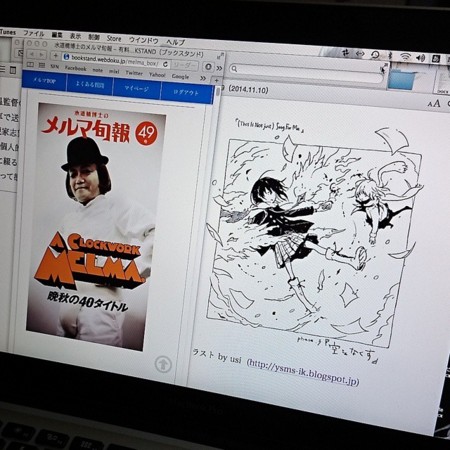This screenshot has height=450, width=450.
Task: Open the note bookmark
Action: 97,70
